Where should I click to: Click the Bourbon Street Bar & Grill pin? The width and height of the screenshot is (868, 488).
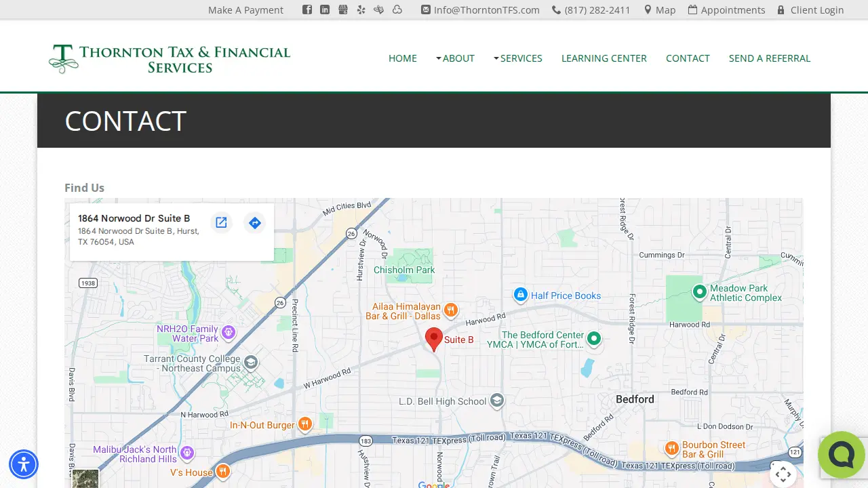click(671, 448)
